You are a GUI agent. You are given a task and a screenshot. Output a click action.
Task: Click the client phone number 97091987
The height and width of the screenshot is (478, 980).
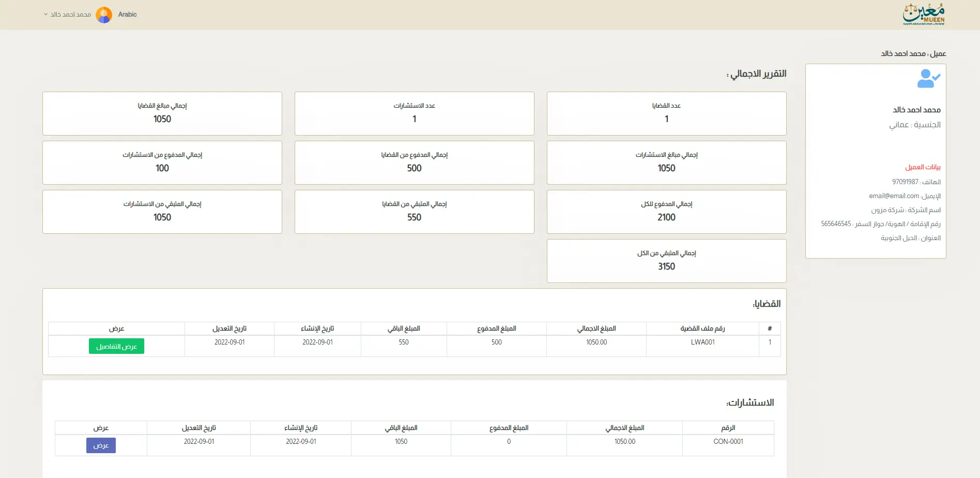[905, 182]
